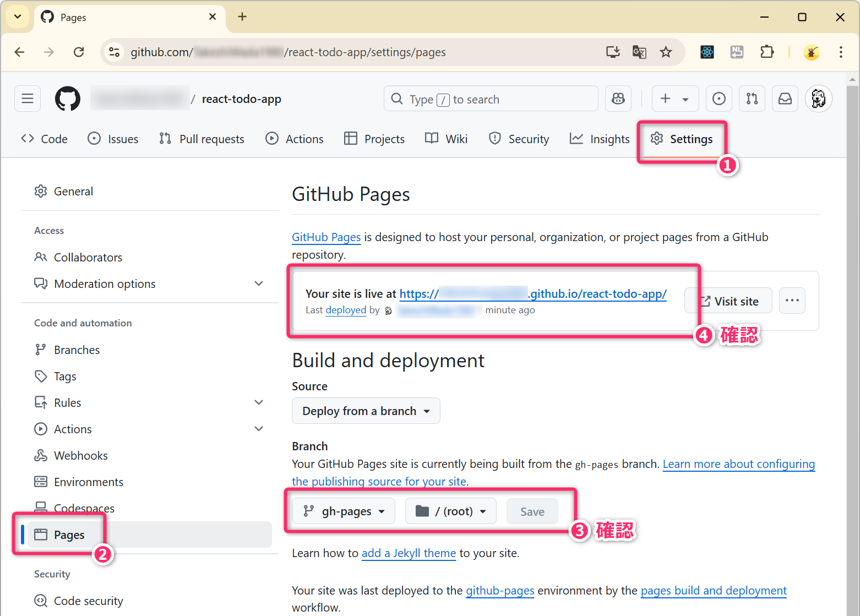The image size is (860, 616).
Task: Open the Deploy from a branch dropdown
Action: [366, 411]
